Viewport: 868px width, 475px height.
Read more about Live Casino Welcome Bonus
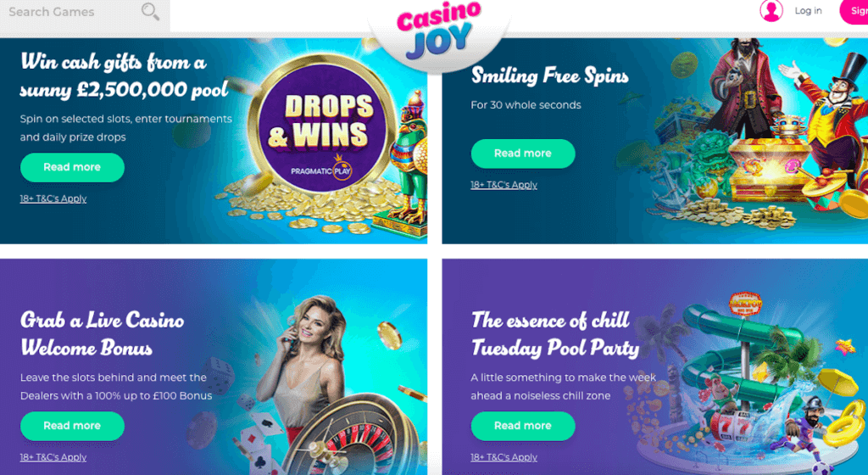tap(73, 426)
